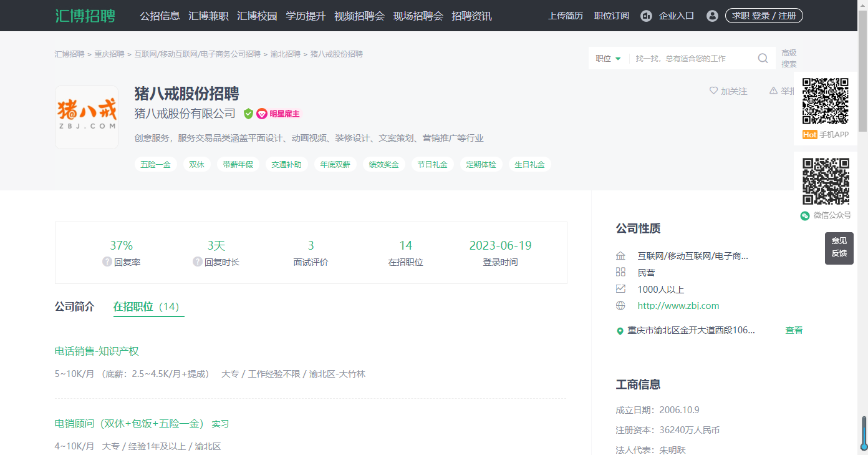Open the 现场招聘会 menu item
The image size is (868, 455).
point(418,16)
